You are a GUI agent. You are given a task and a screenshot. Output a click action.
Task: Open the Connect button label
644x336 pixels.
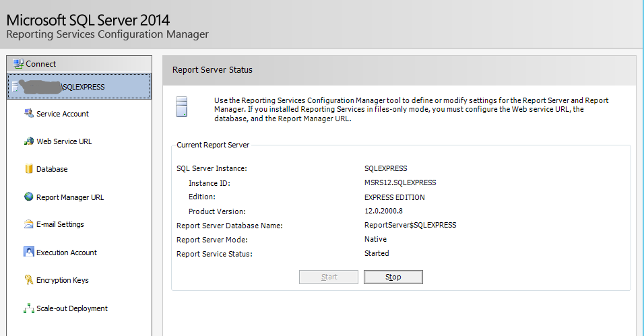tap(40, 64)
